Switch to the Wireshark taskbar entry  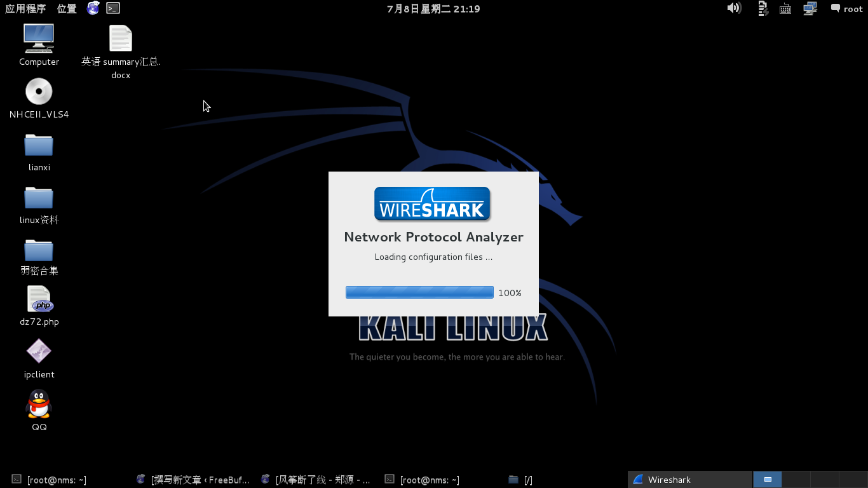689,480
